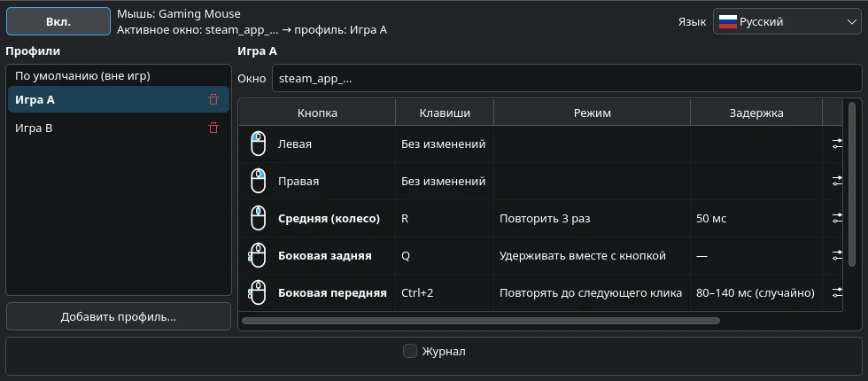The width and height of the screenshot is (868, 381).
Task: Toggle the Вкл. enable button
Action: [58, 21]
